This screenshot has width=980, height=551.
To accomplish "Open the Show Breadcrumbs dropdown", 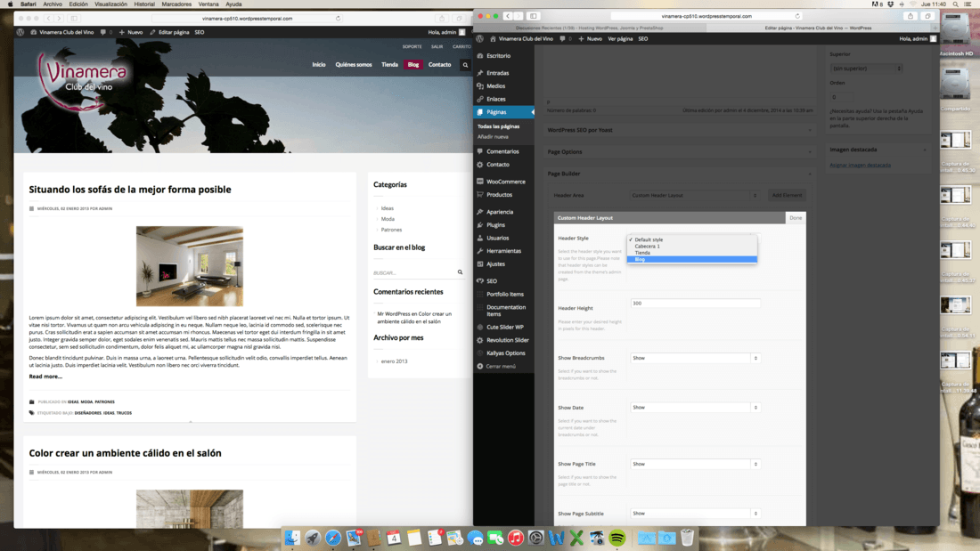I will (695, 358).
